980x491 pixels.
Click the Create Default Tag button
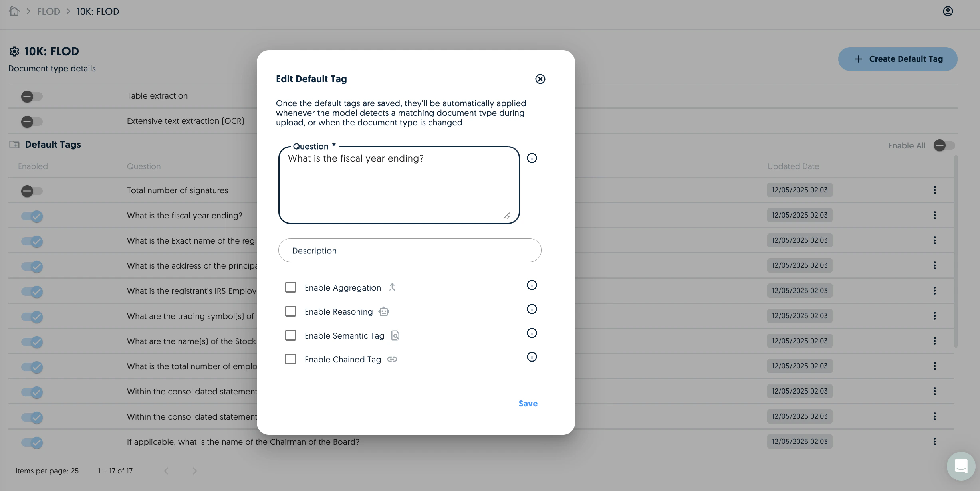pyautogui.click(x=898, y=59)
